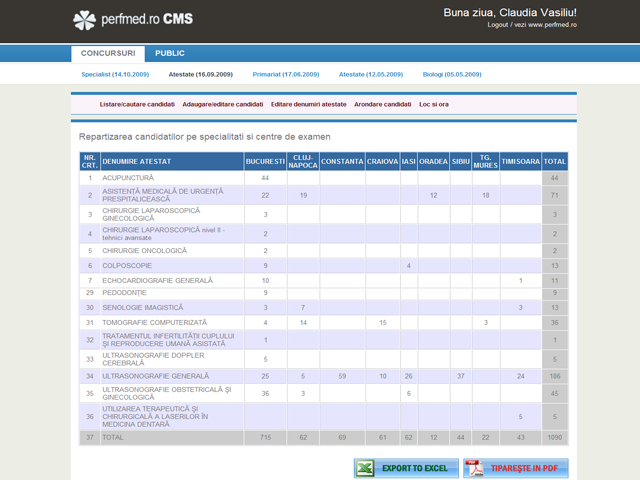
Task: Open the PUBLIC tab
Action: [x=170, y=53]
